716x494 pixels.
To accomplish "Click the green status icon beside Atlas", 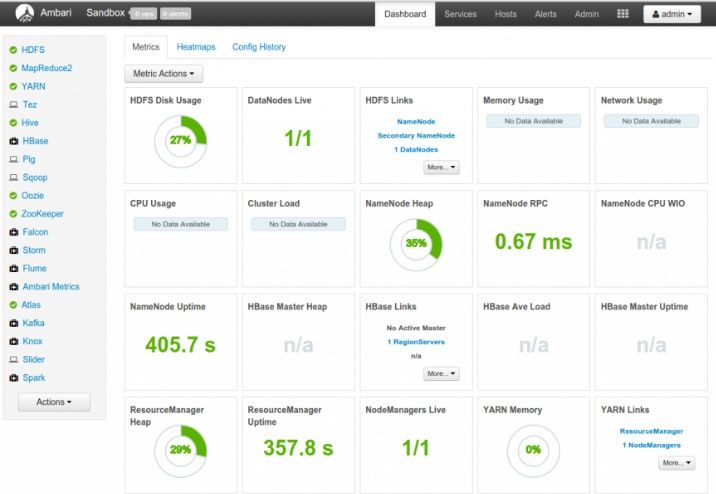I will pos(13,305).
